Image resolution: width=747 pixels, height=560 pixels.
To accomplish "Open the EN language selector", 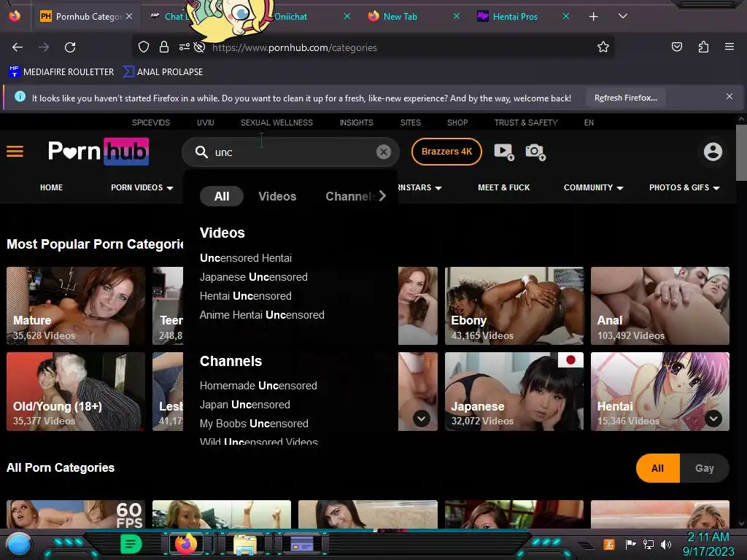I will pos(589,122).
